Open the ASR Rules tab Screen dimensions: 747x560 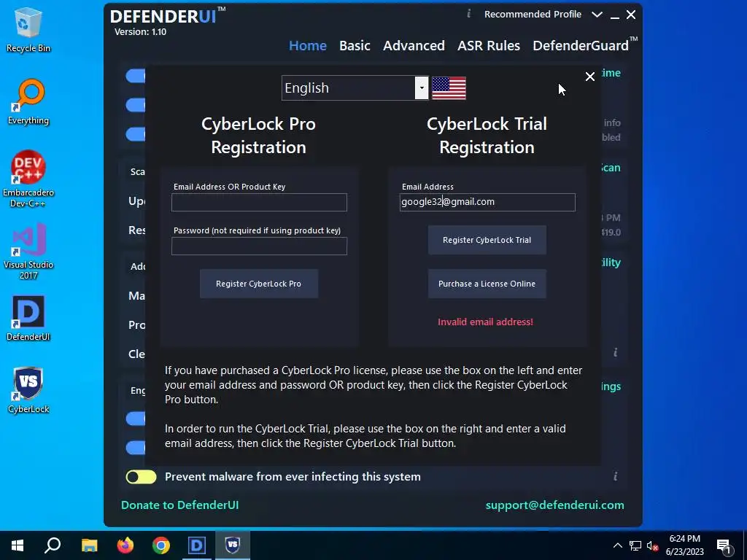click(x=488, y=46)
